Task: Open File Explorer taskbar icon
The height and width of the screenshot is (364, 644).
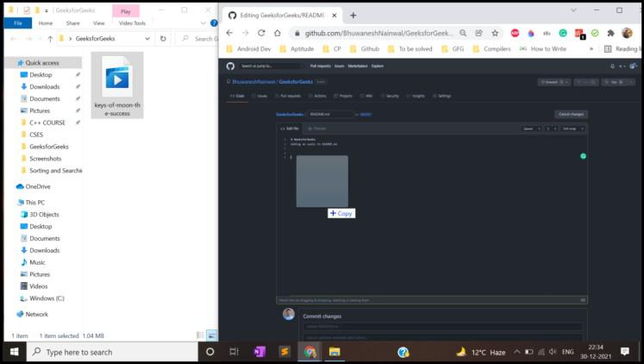Action: pos(335,352)
